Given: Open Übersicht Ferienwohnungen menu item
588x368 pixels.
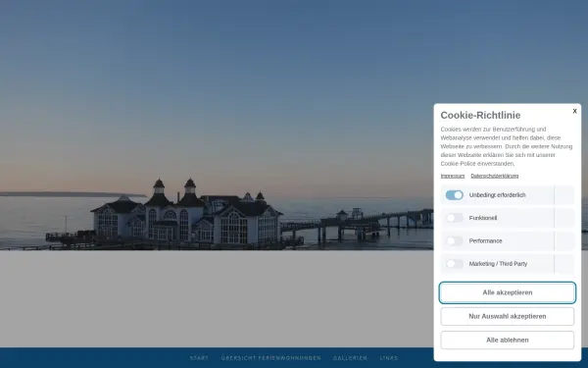Looking at the screenshot, I should [271, 358].
